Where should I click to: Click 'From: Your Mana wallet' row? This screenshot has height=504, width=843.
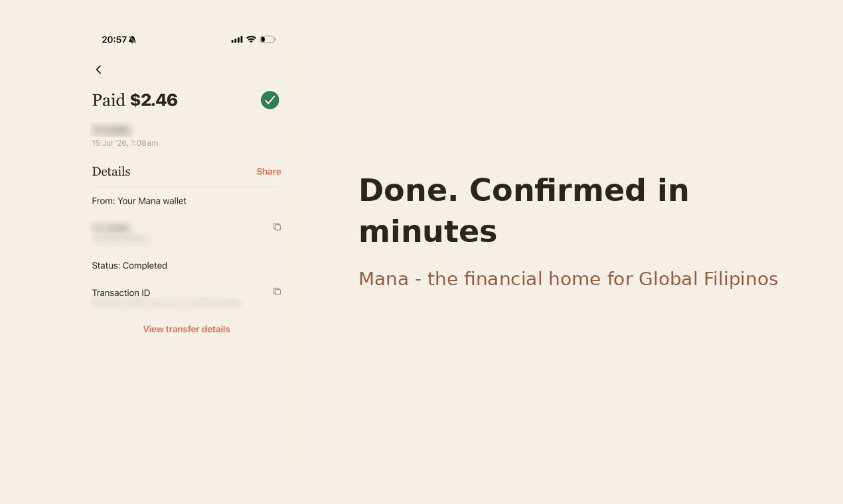(139, 201)
